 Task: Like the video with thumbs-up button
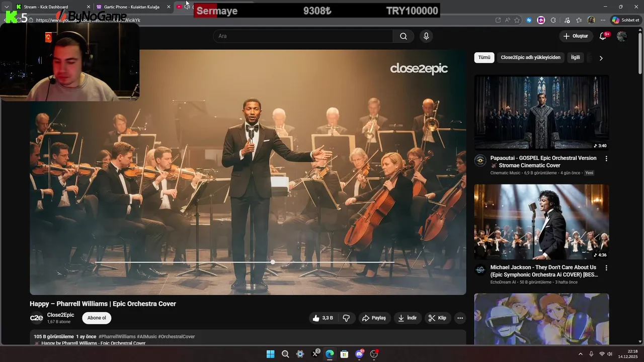pos(323,318)
